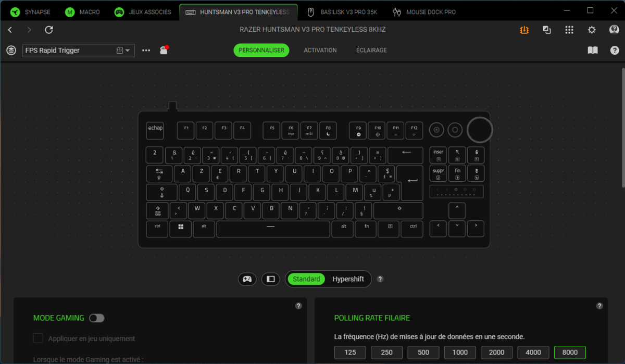Set polling rate to 2000
The width and height of the screenshot is (625, 364).
pos(497,353)
